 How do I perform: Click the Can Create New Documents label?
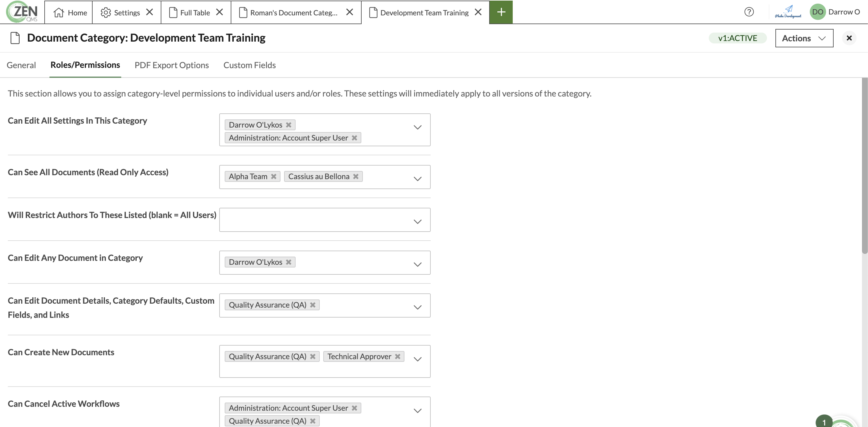point(61,352)
